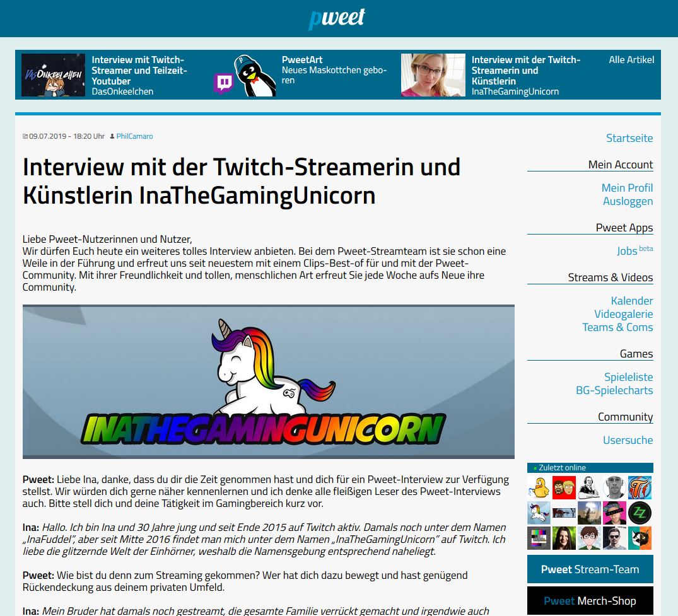Click Ausloggen to log out
This screenshot has width=678, height=616.
628,201
